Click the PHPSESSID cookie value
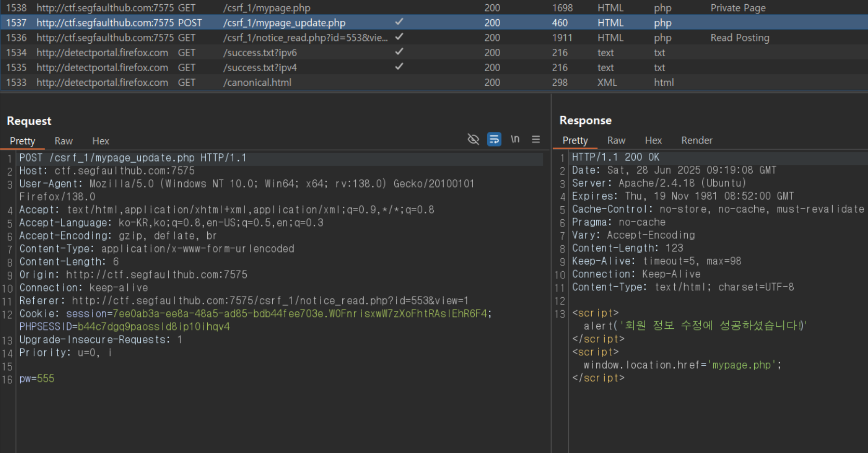 pos(154,327)
